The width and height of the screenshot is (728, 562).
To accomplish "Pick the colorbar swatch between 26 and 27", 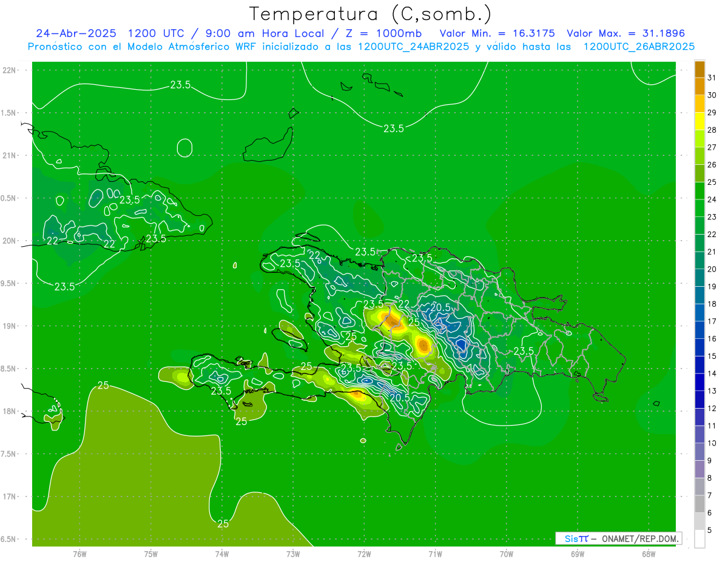I will click(x=699, y=156).
